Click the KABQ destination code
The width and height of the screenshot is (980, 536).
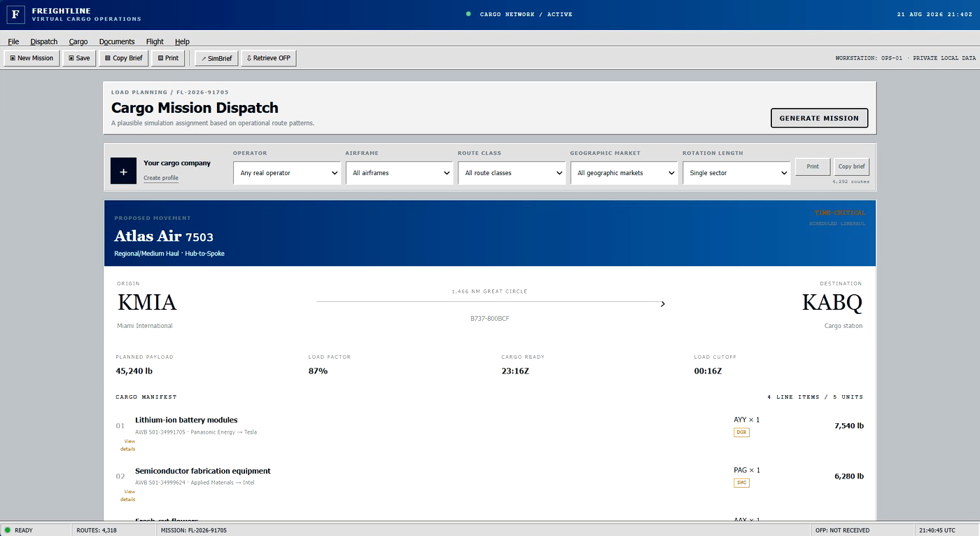pyautogui.click(x=832, y=303)
